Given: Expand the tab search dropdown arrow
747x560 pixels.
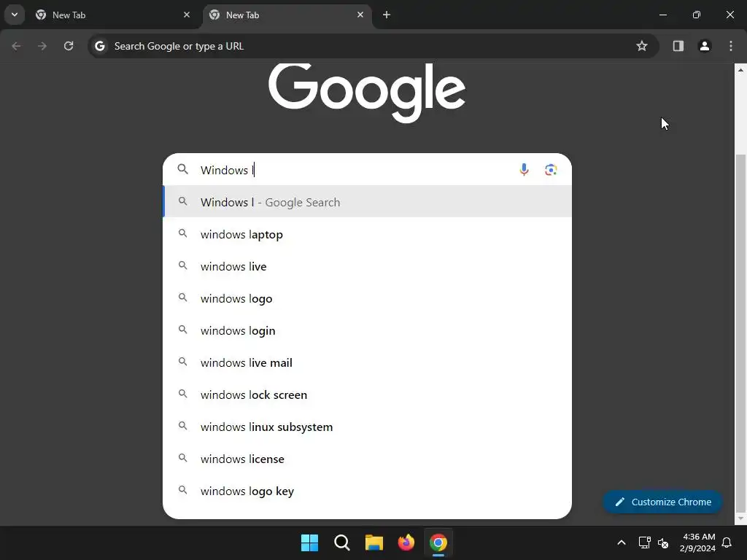Looking at the screenshot, I should [x=15, y=15].
